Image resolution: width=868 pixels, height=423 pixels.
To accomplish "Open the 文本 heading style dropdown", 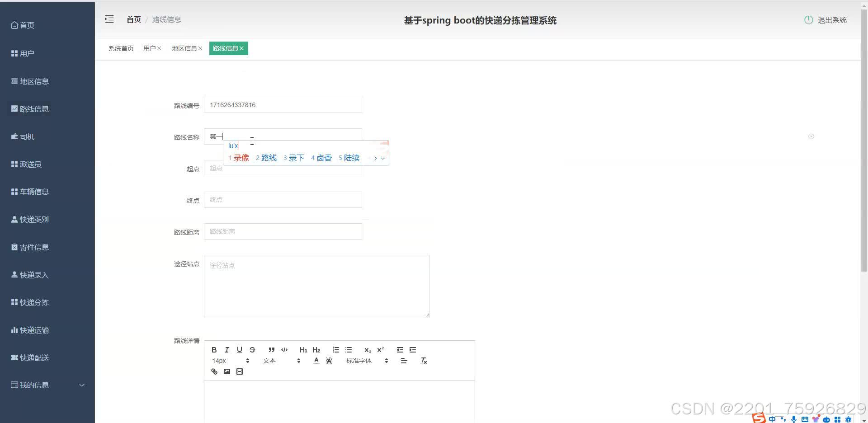I will (x=282, y=361).
